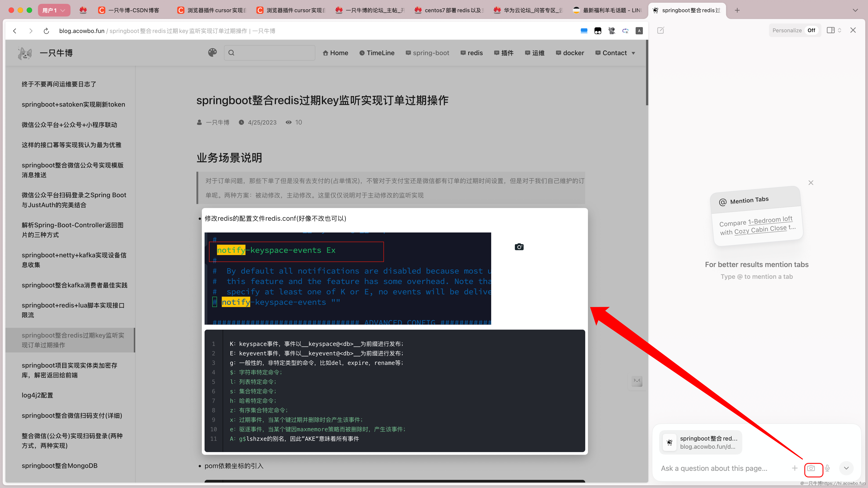Open the 用户1 profile dropdown
868x488 pixels.
coord(54,10)
